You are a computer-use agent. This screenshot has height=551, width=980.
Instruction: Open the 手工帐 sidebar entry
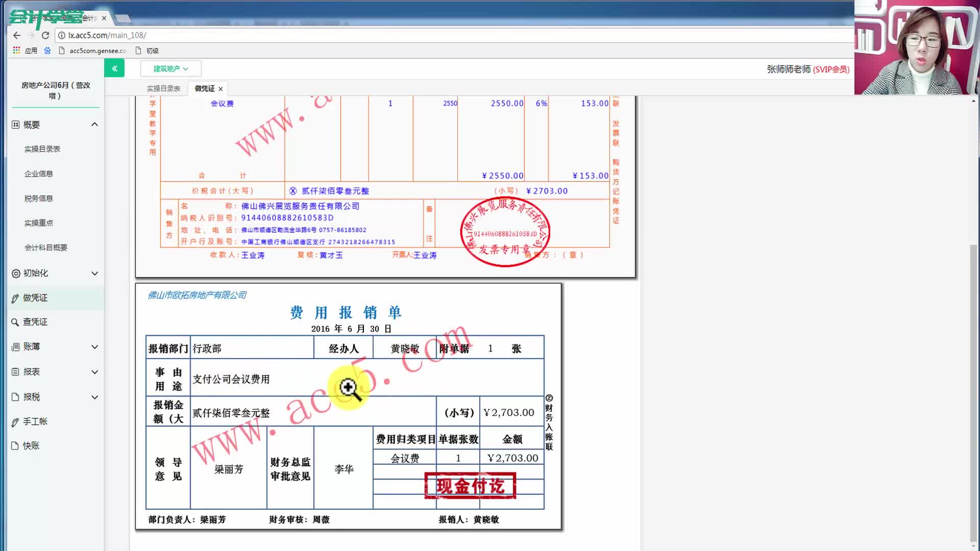click(35, 421)
